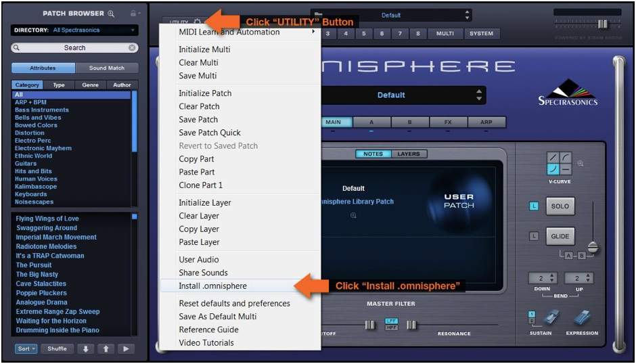Adjust the bend DOWN value stepper
The height and width of the screenshot is (364, 636).
click(543, 278)
